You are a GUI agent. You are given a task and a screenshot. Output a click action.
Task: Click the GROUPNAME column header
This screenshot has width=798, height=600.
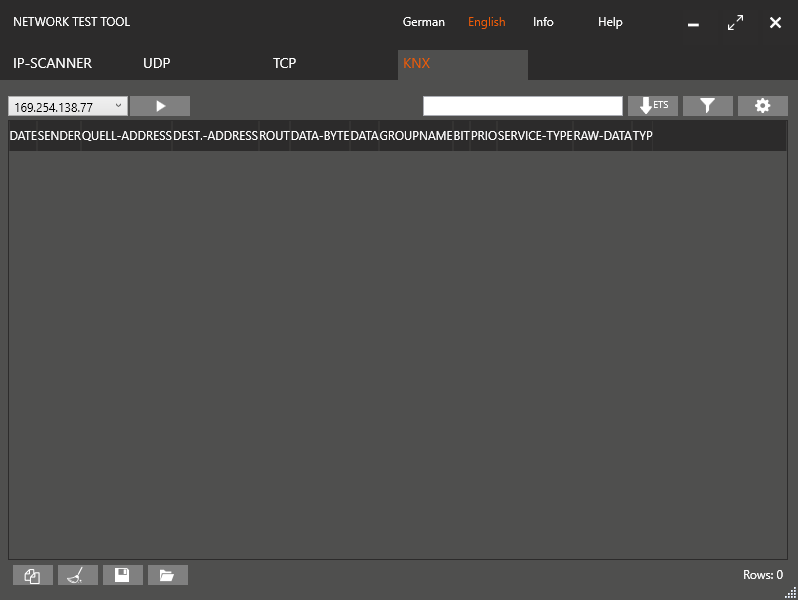[416, 135]
